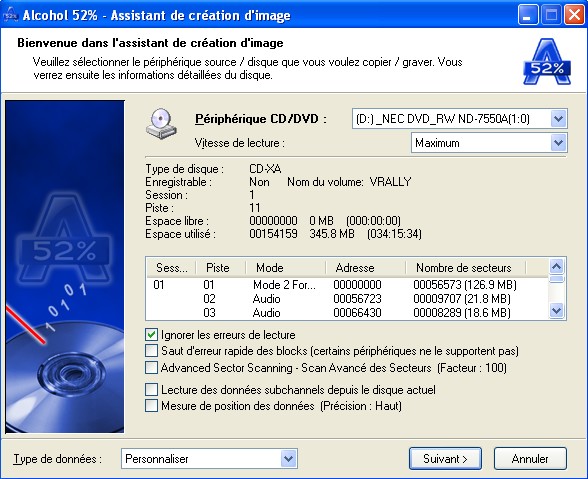Enable 'Mesure de position des données'

pyautogui.click(x=151, y=406)
